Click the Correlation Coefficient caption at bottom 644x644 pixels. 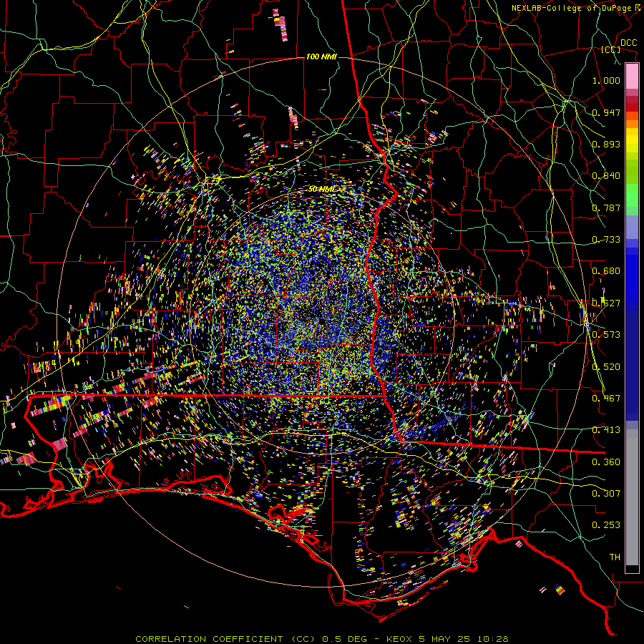[x=322, y=639]
